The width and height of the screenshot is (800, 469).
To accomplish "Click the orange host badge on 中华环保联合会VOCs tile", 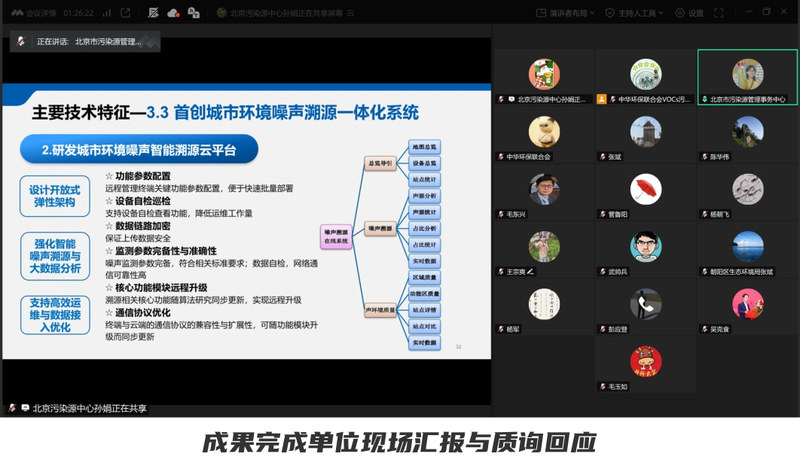I will (x=602, y=99).
